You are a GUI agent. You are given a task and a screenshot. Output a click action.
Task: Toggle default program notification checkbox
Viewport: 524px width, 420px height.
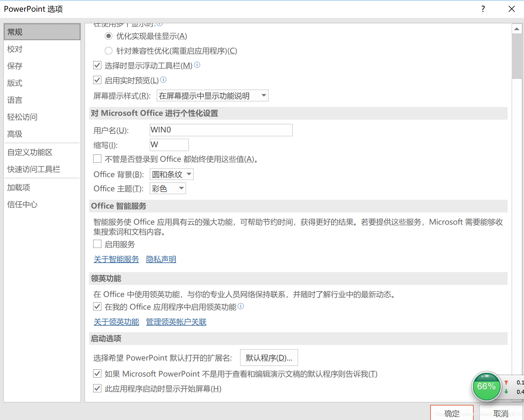click(x=97, y=373)
